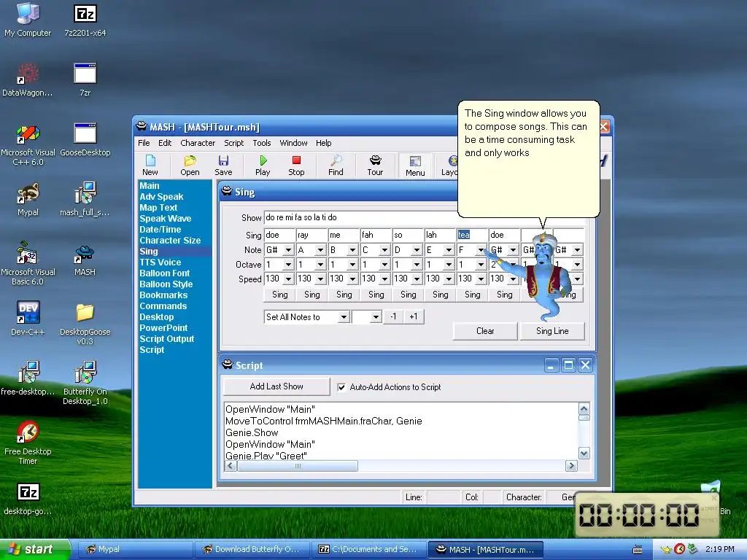
Task: Select the DesktopGoose v0.3 folder
Action: pos(85,324)
